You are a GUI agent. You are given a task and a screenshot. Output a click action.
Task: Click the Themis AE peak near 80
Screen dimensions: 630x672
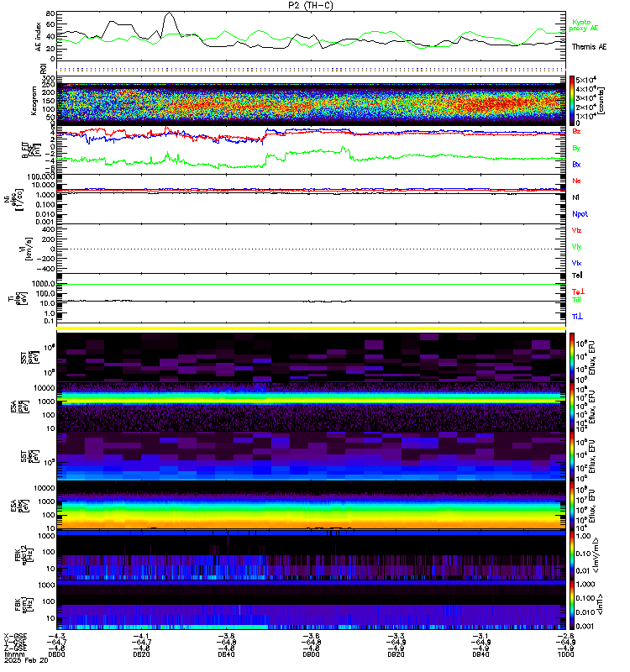pyautogui.click(x=170, y=13)
